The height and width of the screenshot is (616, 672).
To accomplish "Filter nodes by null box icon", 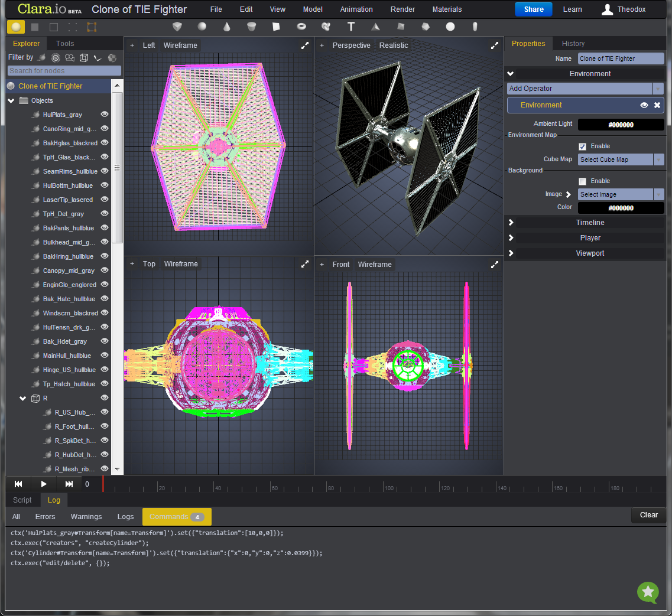I will coord(84,57).
